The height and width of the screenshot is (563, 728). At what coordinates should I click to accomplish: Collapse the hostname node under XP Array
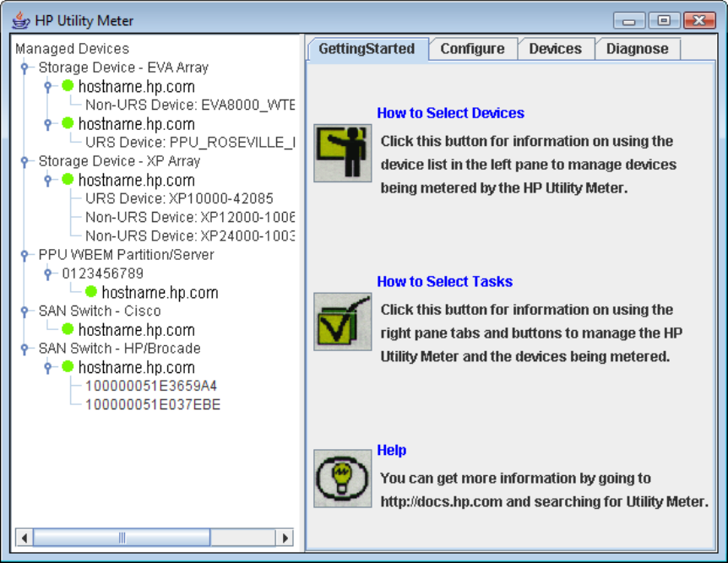tap(48, 180)
